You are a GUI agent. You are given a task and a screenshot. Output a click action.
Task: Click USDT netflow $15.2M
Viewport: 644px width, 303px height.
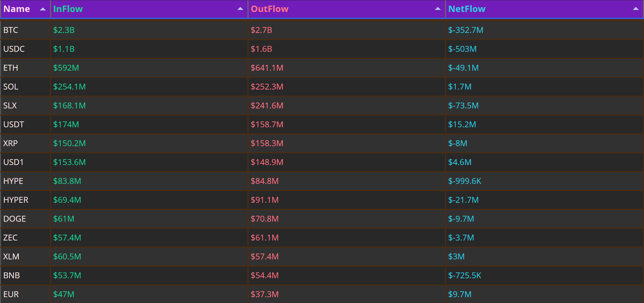click(x=462, y=124)
